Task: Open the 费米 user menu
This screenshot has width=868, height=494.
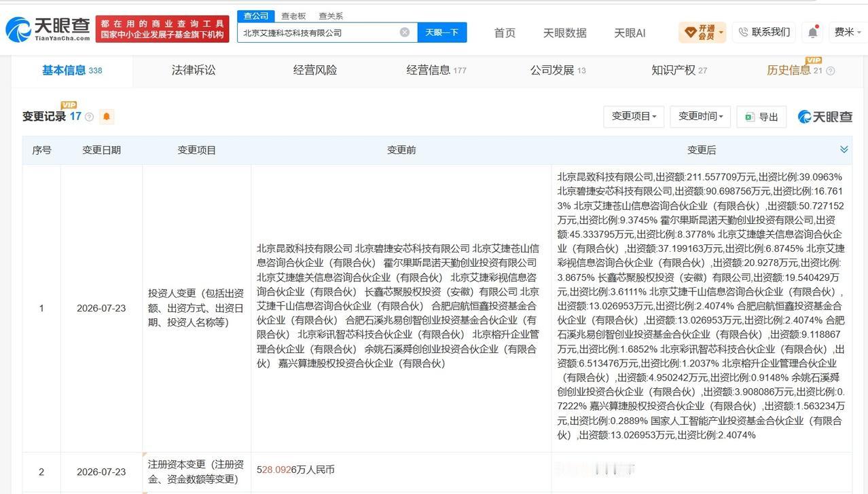Action: coord(848,32)
